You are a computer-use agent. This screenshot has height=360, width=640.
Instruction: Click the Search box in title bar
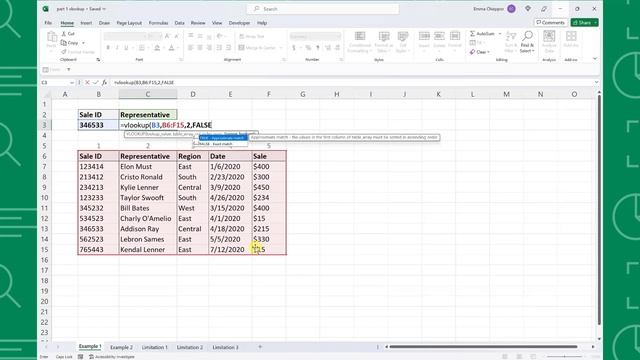tap(323, 9)
